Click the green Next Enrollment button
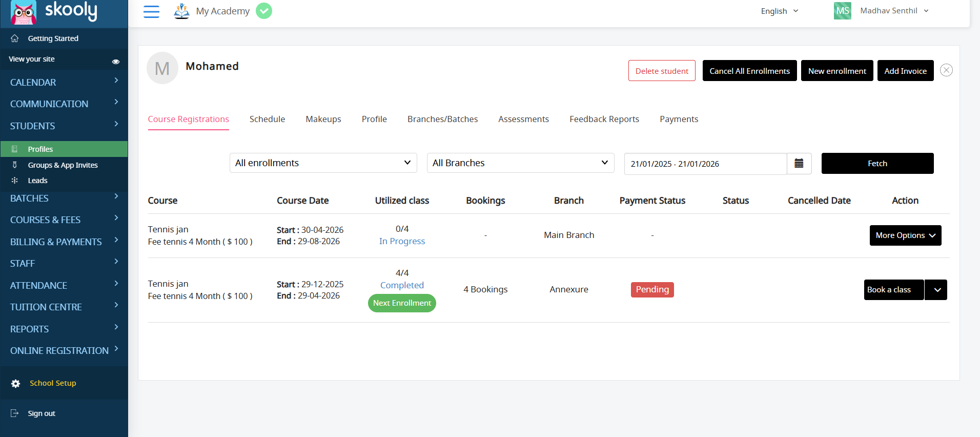Screen dimensions: 980x437 coord(402,303)
